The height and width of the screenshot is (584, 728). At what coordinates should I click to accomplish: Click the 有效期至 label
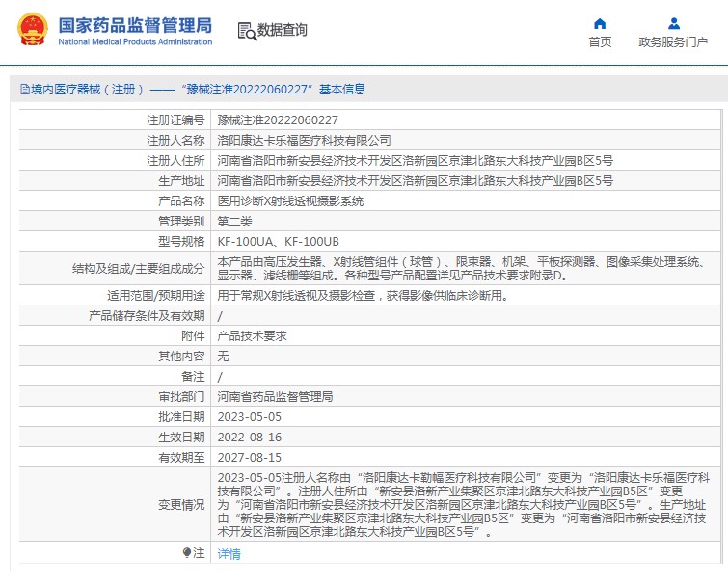pyautogui.click(x=181, y=458)
